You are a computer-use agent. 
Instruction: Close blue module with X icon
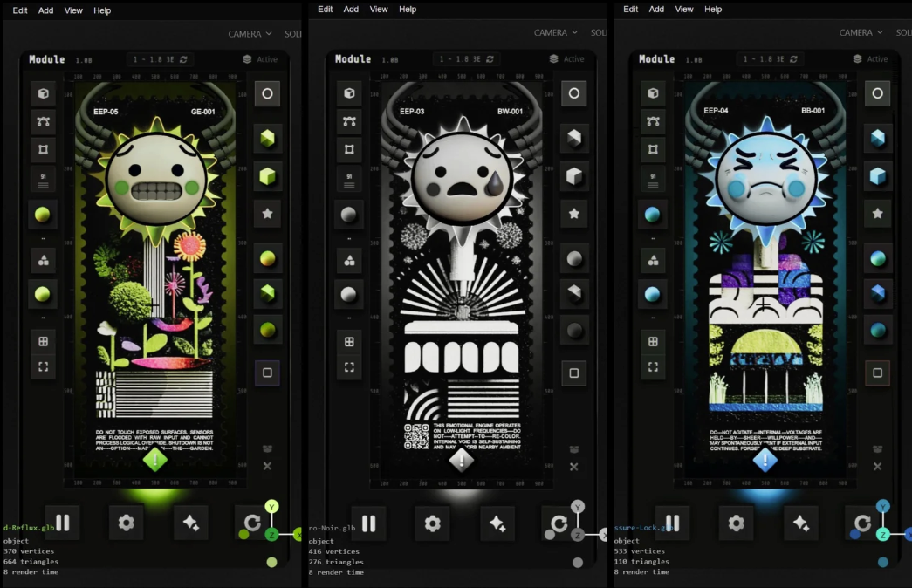[878, 467]
